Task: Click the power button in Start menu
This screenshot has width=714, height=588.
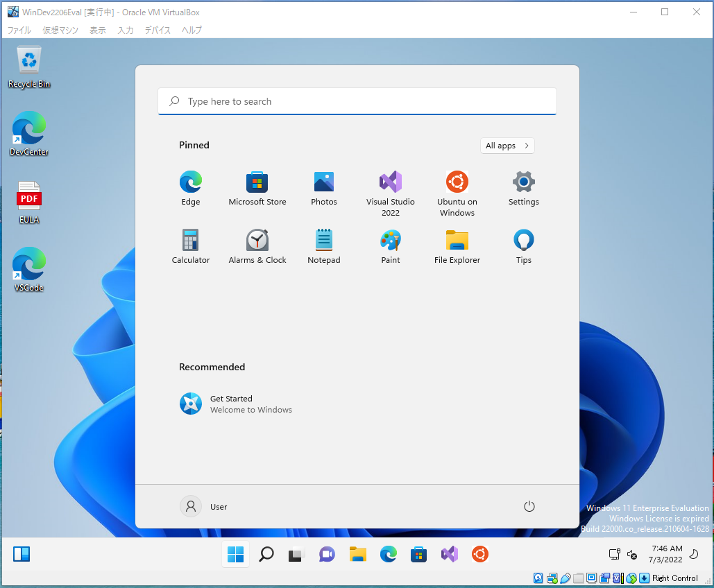Action: [x=529, y=507]
